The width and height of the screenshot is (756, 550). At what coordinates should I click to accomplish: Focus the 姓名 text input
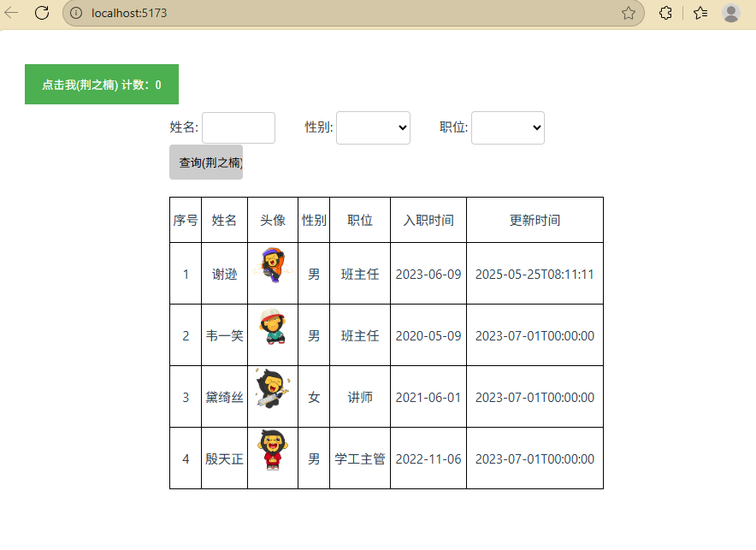[x=239, y=127]
